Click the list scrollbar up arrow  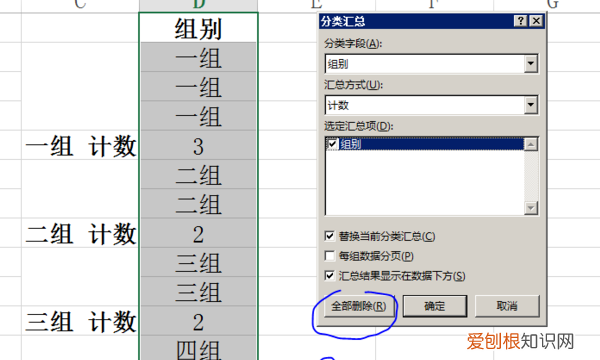(531, 144)
